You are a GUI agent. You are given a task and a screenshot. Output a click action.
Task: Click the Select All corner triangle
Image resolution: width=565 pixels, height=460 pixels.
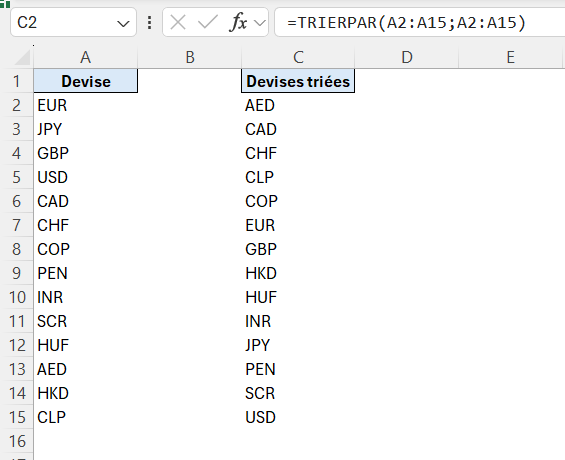click(x=22, y=58)
